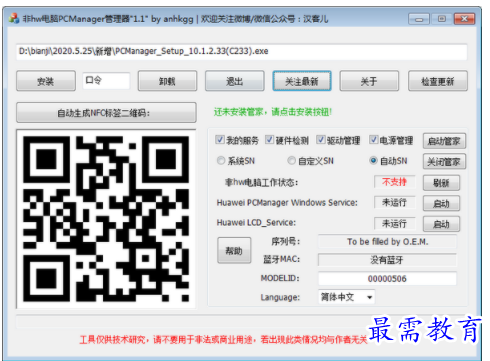Select the 系统SN radio button
490x361 pixels.
click(x=221, y=161)
